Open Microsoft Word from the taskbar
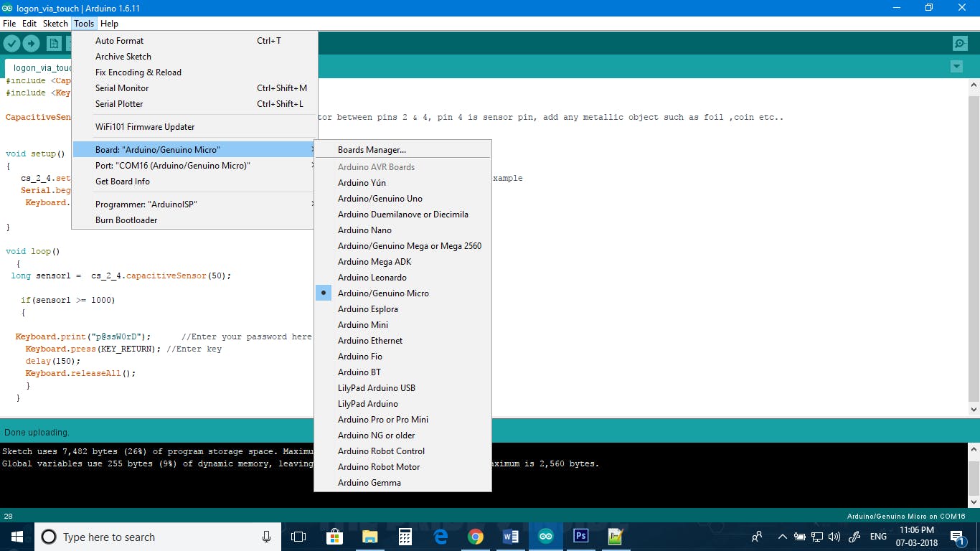The height and width of the screenshot is (551, 980). pos(510,537)
